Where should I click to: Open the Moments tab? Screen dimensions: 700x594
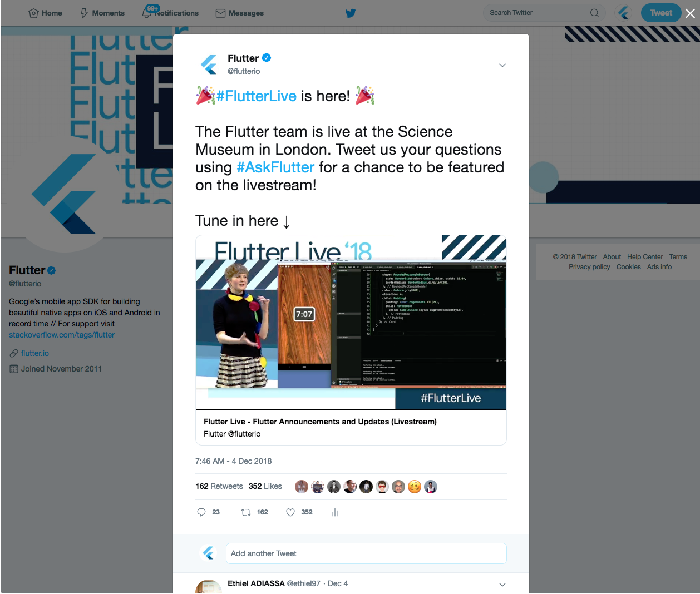click(102, 13)
